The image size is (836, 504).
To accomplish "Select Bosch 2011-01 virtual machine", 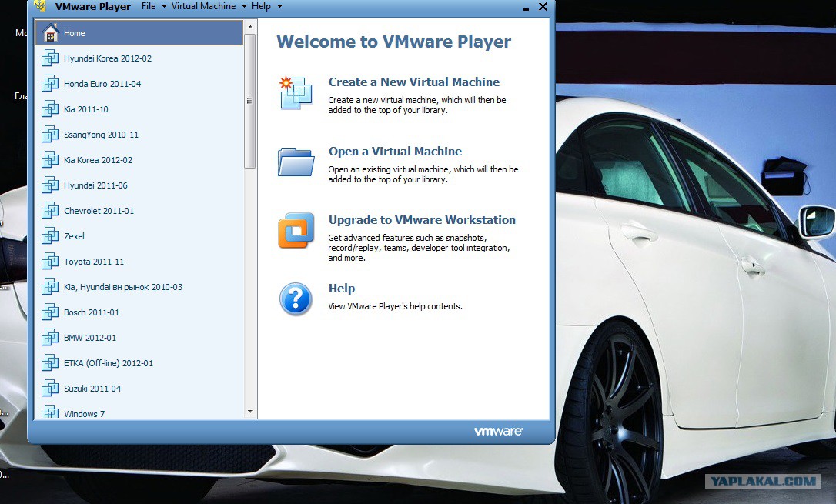I will [139, 312].
